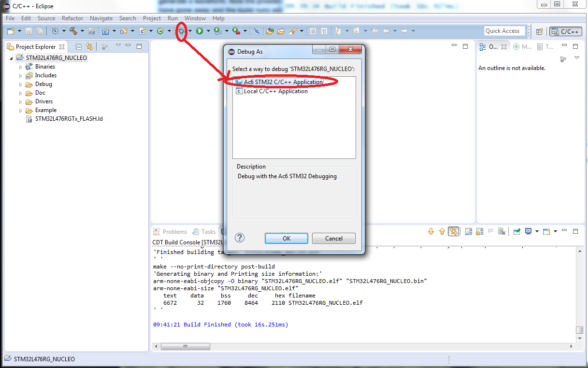
Task: Click Cancel in Debug As dialog
Action: pyautogui.click(x=334, y=238)
